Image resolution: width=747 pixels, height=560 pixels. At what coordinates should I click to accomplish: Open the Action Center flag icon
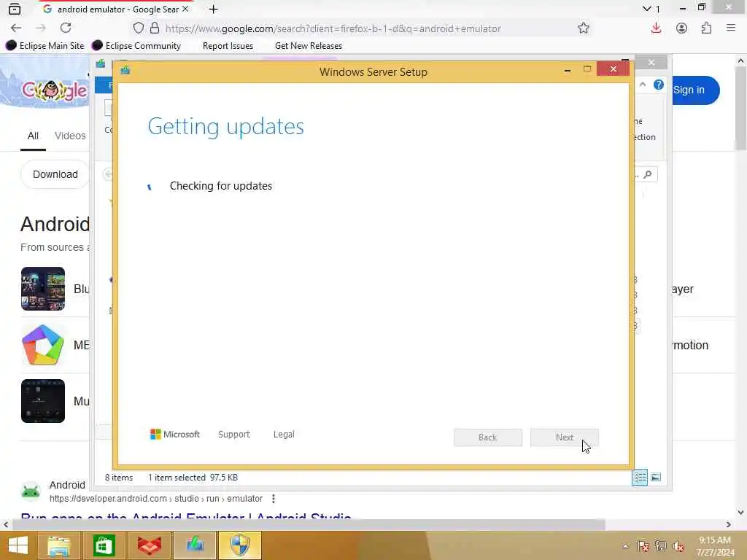point(643,546)
